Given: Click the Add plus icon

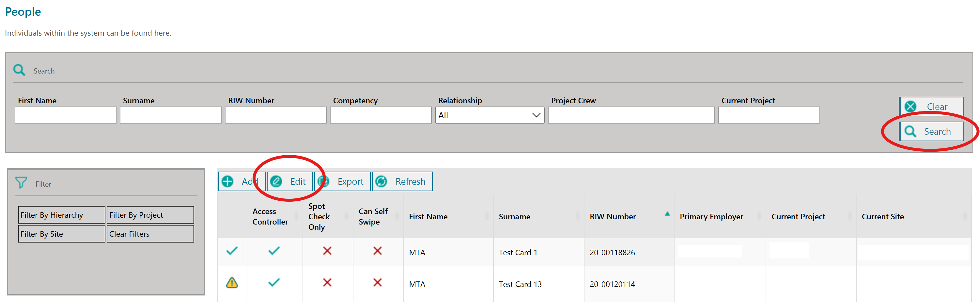Looking at the screenshot, I should coord(227,181).
